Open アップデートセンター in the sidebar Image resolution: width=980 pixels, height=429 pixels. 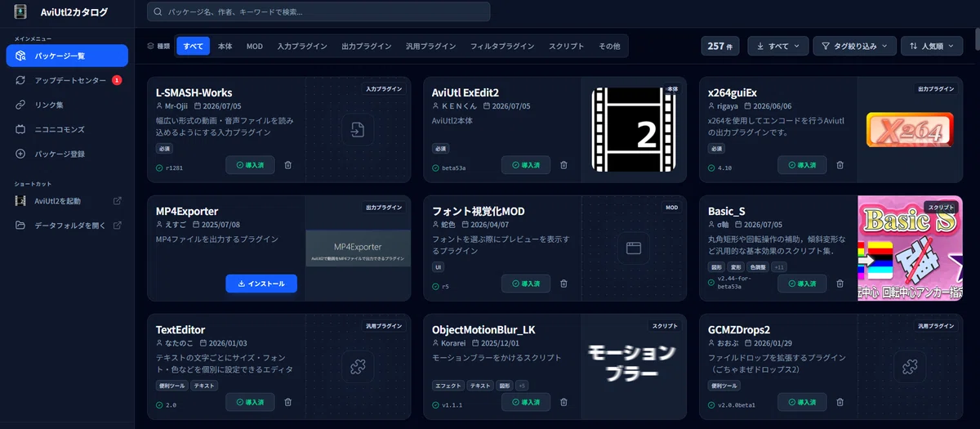tap(67, 80)
